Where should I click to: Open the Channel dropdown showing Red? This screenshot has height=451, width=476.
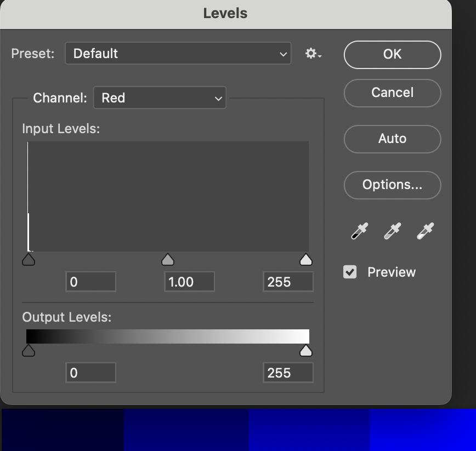(160, 98)
